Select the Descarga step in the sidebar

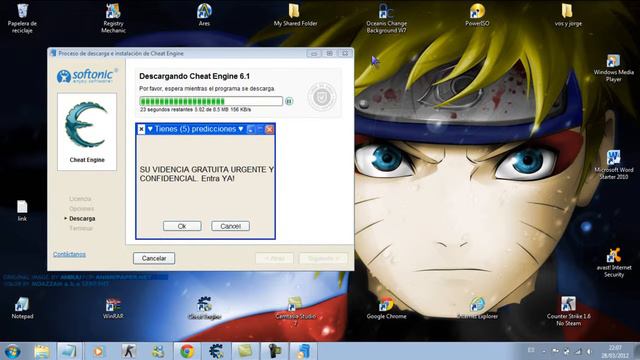[x=82, y=219]
